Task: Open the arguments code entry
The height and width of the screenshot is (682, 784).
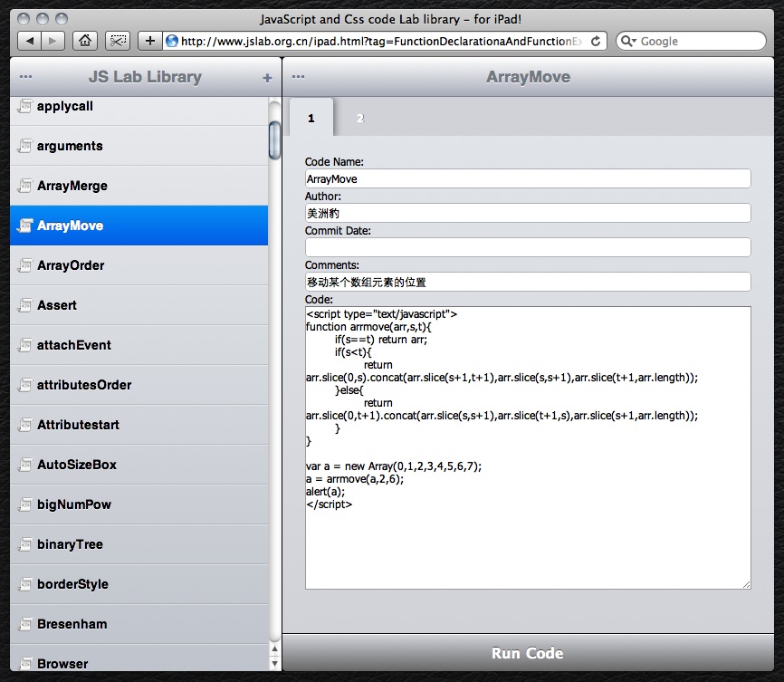Action: tap(139, 146)
